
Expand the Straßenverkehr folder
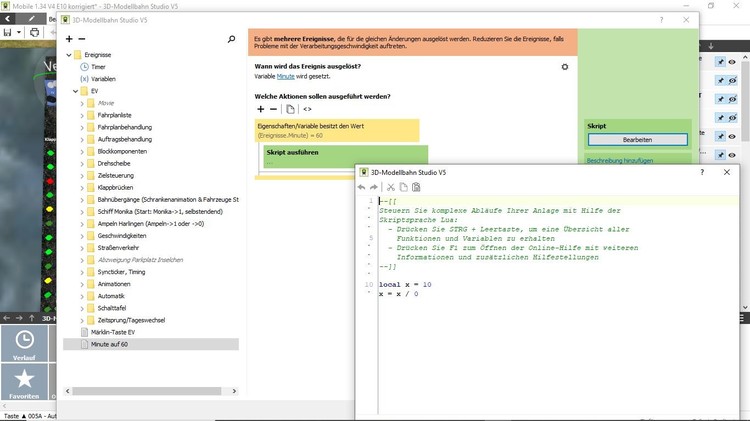click(82, 248)
